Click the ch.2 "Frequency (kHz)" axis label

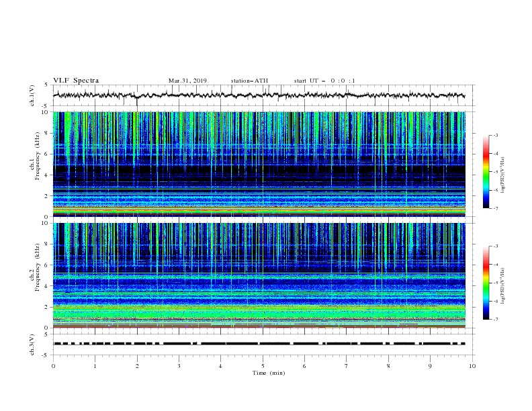[38, 267]
